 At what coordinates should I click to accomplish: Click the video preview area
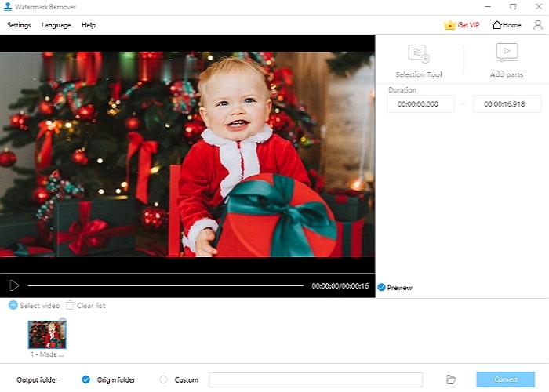pos(187,154)
